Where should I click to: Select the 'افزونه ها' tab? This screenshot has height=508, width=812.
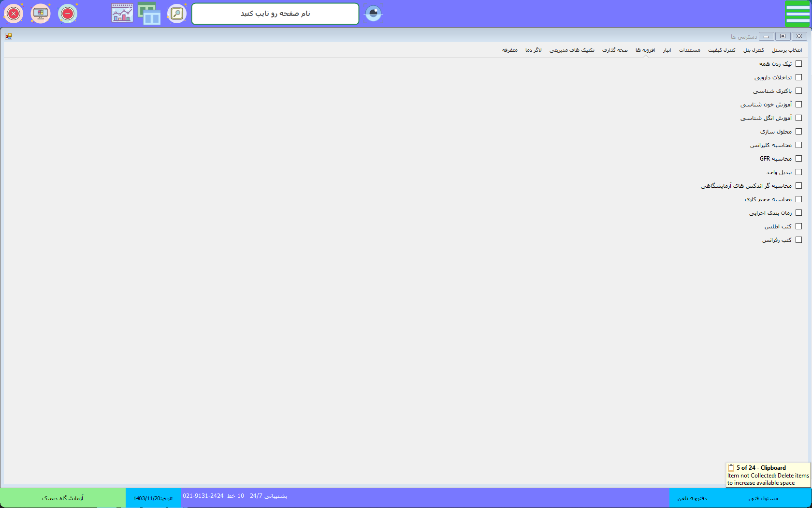pos(645,50)
